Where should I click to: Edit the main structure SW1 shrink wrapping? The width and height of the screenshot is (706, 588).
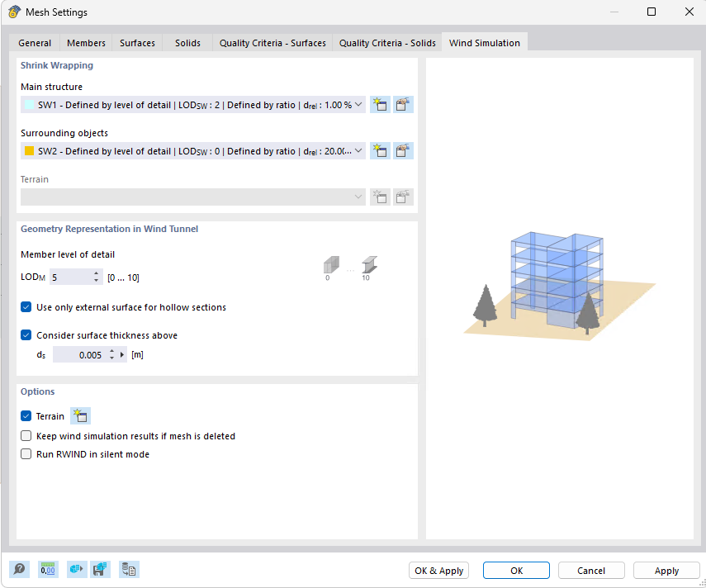pos(403,105)
